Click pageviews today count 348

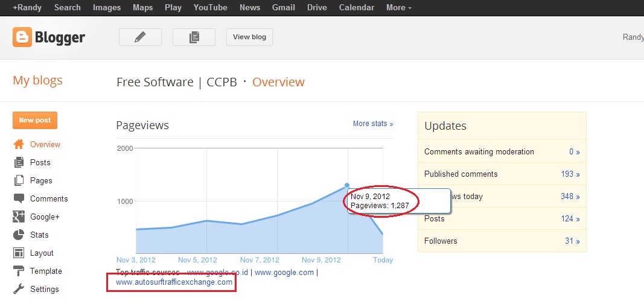(570, 196)
